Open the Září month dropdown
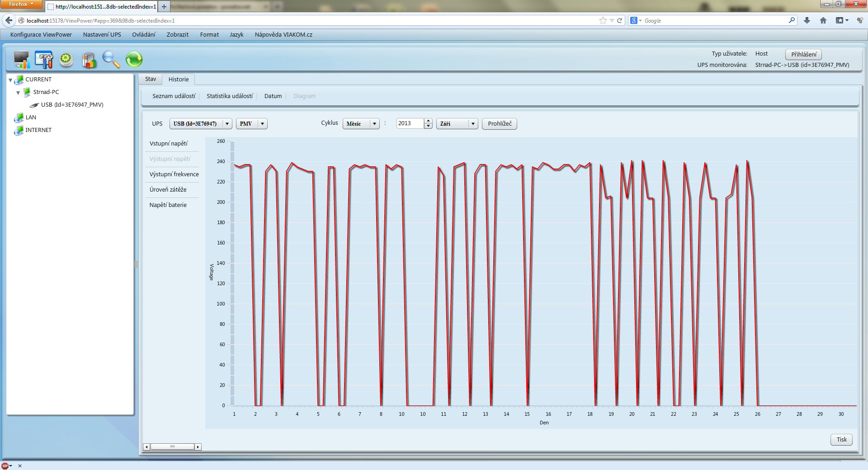The height and width of the screenshot is (470, 868). [x=473, y=124]
